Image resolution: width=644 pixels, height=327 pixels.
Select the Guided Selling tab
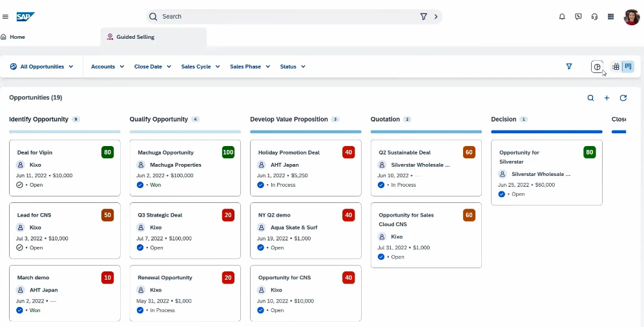pos(154,37)
